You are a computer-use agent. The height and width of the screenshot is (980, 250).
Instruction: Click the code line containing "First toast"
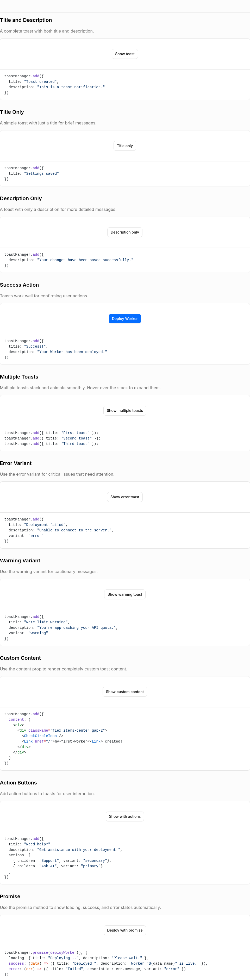(51, 433)
